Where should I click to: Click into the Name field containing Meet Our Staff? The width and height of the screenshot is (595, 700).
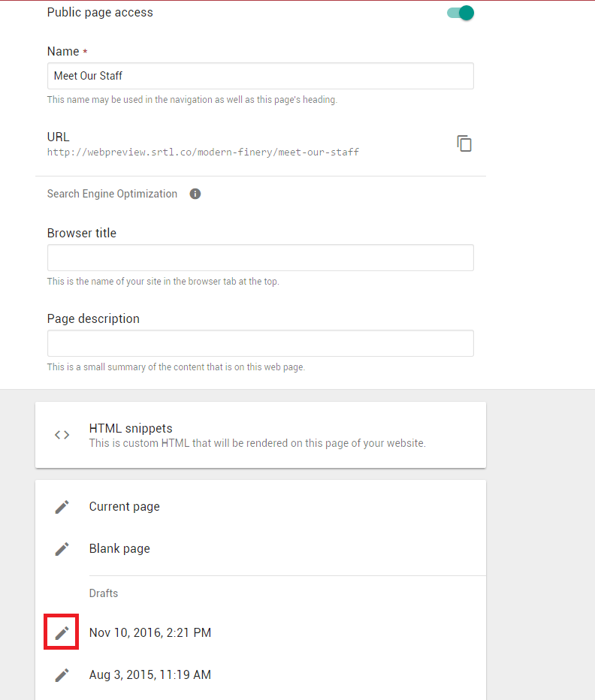click(x=261, y=76)
